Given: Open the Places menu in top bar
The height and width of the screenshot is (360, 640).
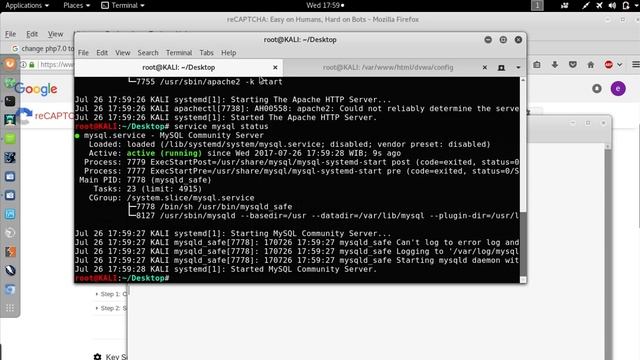Looking at the screenshot, I should pos(76,5).
